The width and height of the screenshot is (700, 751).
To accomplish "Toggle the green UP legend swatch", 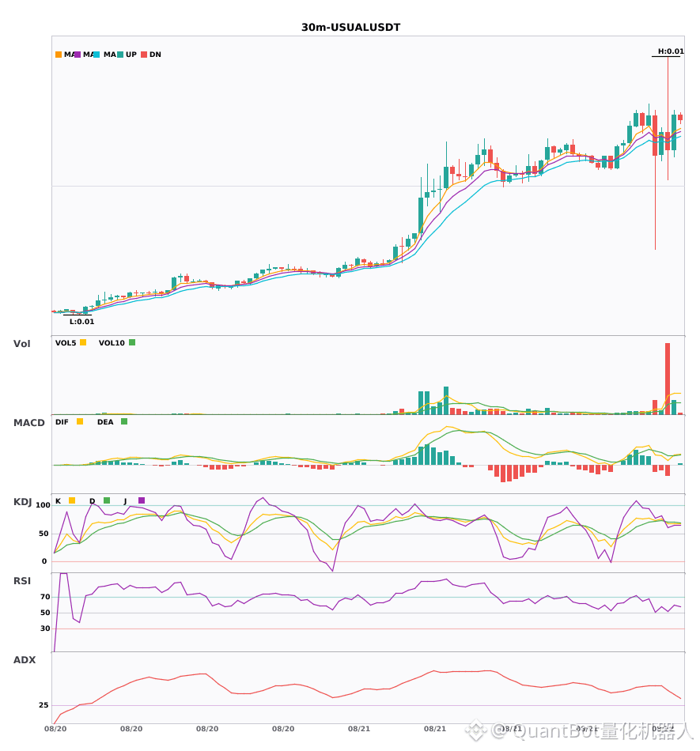I will (120, 55).
